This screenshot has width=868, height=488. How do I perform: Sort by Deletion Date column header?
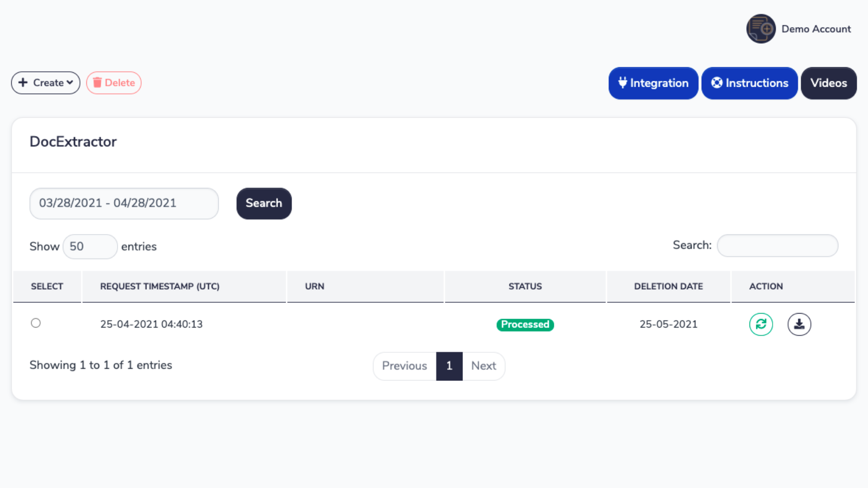[668, 286]
